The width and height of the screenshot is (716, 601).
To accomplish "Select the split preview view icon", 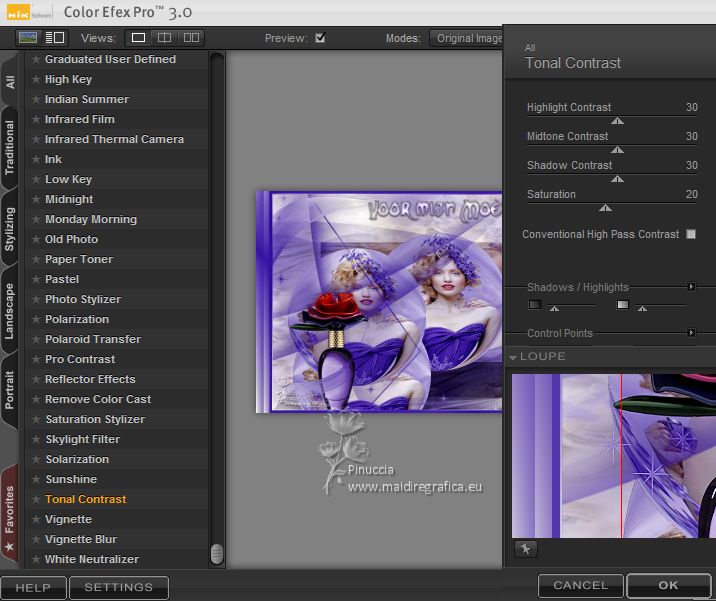I will pos(164,38).
